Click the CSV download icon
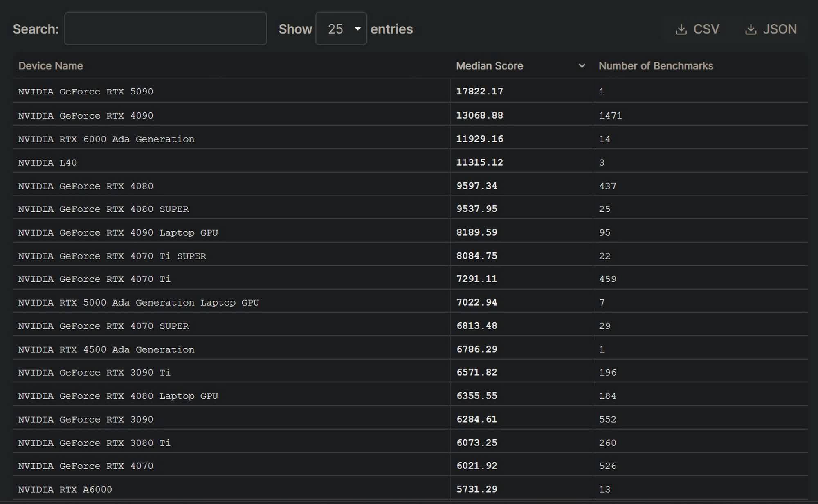This screenshot has width=818, height=504. 681,29
